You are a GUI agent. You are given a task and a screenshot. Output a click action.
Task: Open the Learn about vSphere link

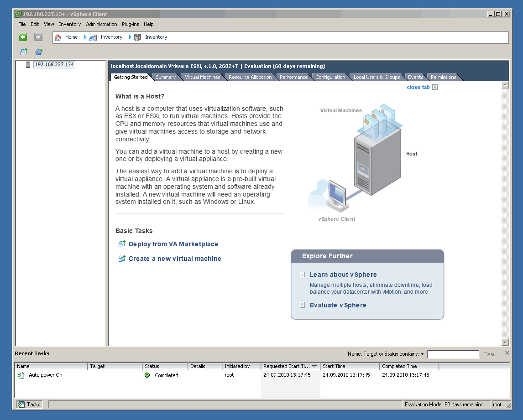click(x=343, y=275)
